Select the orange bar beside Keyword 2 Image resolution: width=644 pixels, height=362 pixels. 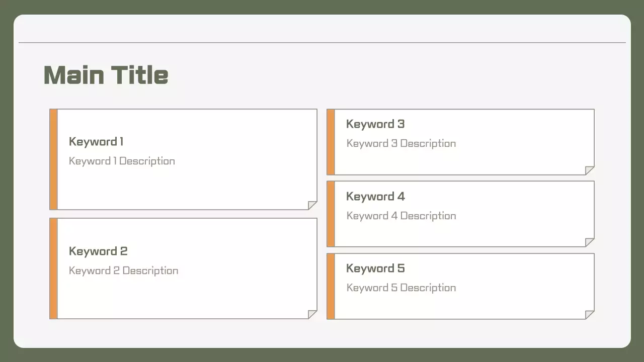click(53, 268)
